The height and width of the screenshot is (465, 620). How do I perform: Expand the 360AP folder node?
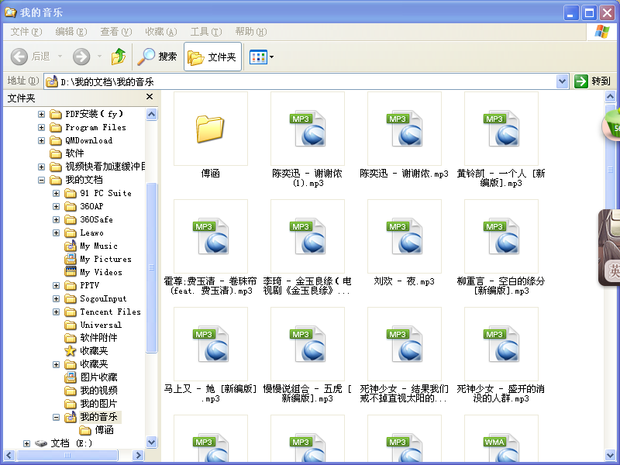56,206
